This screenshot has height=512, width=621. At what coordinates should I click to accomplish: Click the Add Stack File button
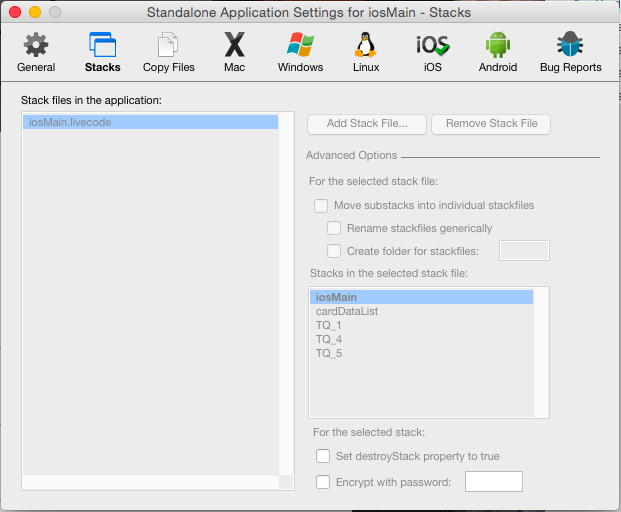(367, 124)
